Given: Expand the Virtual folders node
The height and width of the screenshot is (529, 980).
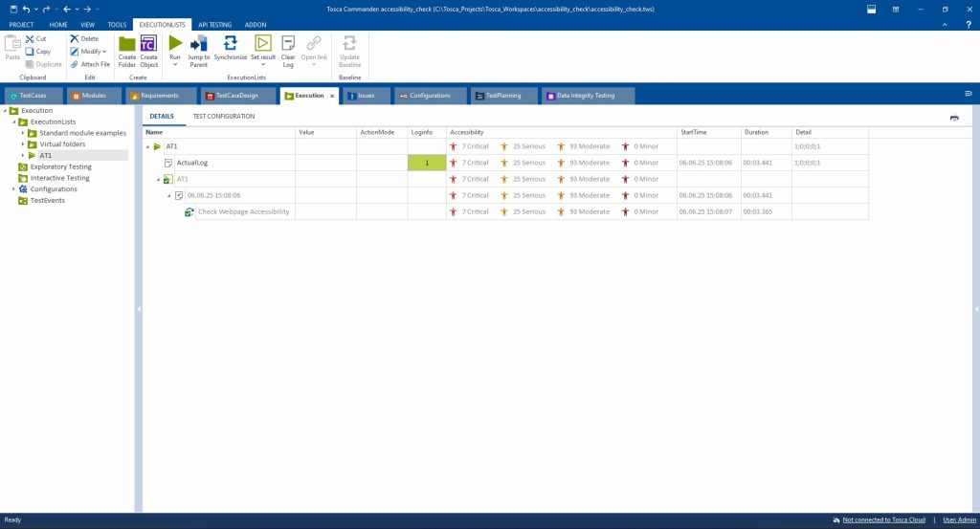Looking at the screenshot, I should point(23,144).
